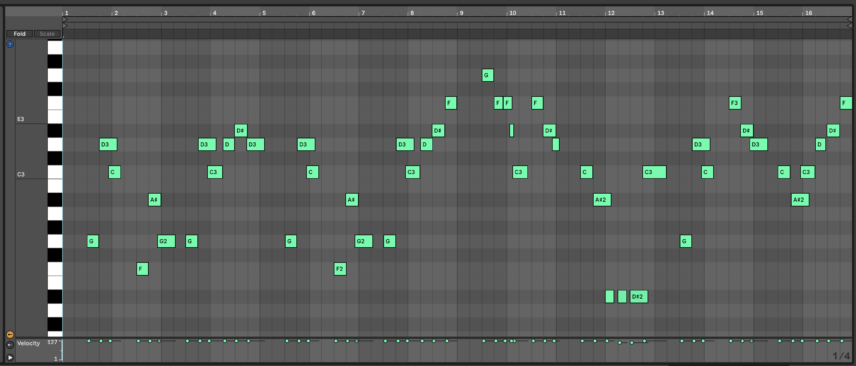This screenshot has height=366, width=856.
Task: Select the first unlabeled note at bar 12
Action: tap(610, 297)
